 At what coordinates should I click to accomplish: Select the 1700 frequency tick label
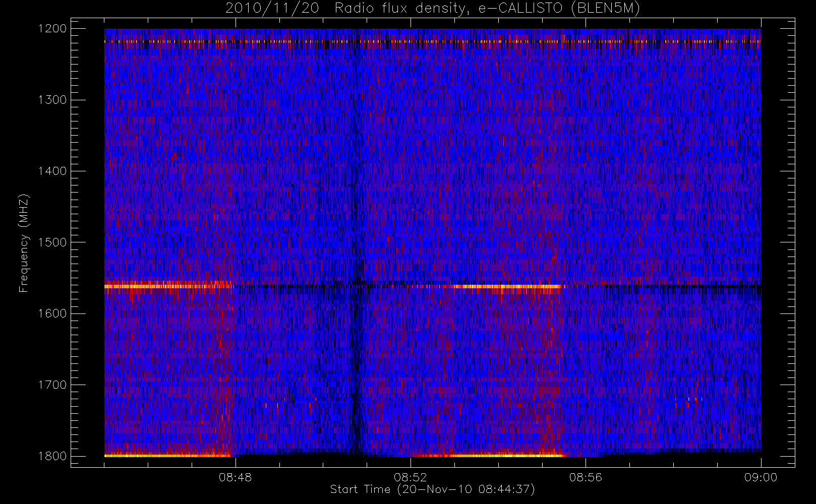pyautogui.click(x=52, y=385)
